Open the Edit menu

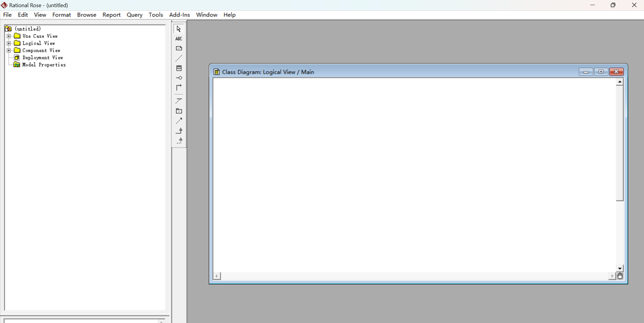click(x=23, y=15)
